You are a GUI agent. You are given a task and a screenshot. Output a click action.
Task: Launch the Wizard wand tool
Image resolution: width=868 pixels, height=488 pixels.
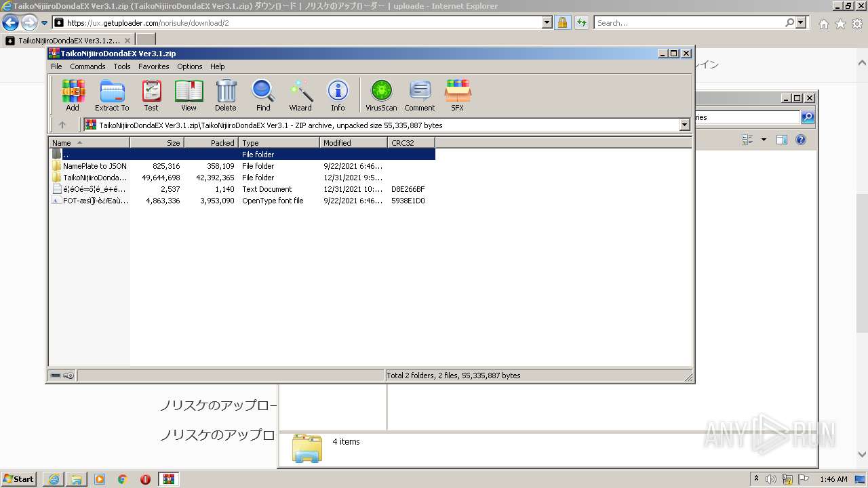pos(300,95)
